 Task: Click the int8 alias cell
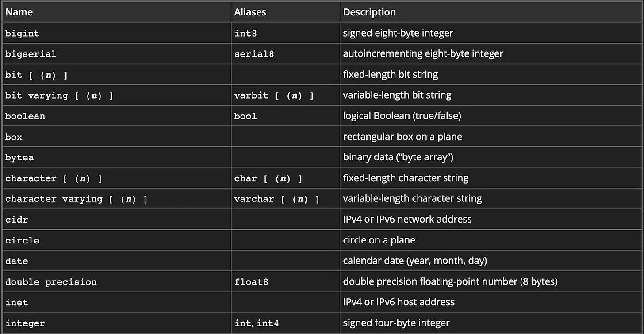coord(245,33)
